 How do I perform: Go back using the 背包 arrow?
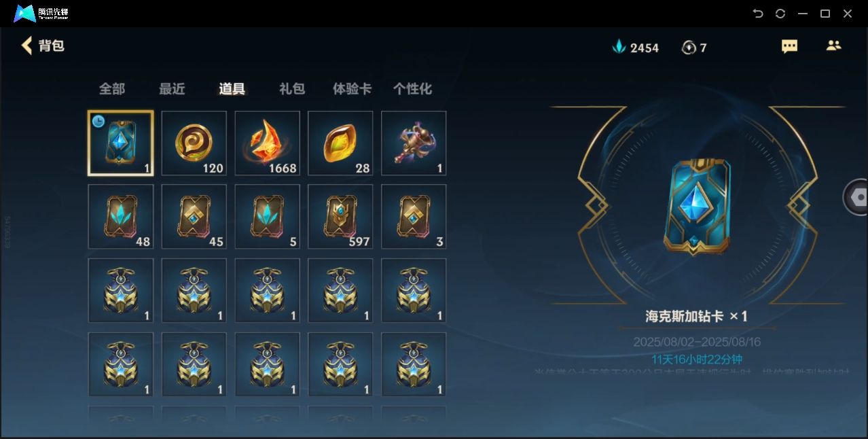click(x=27, y=46)
